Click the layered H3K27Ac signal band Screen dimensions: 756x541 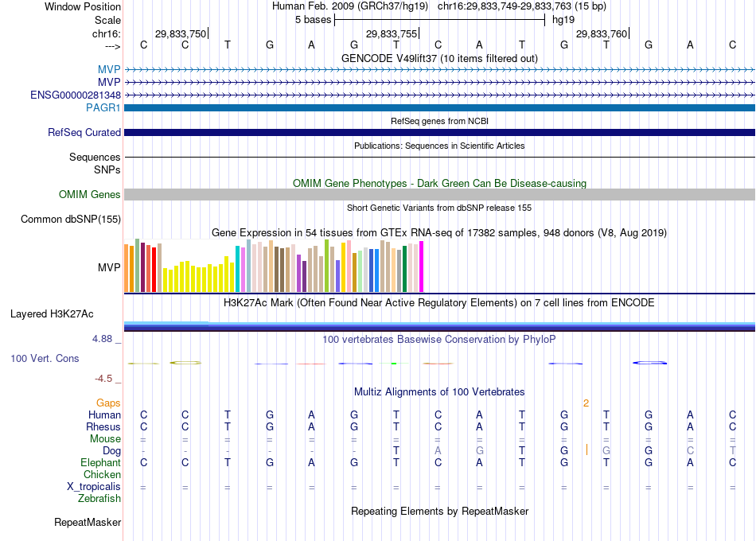click(440, 326)
